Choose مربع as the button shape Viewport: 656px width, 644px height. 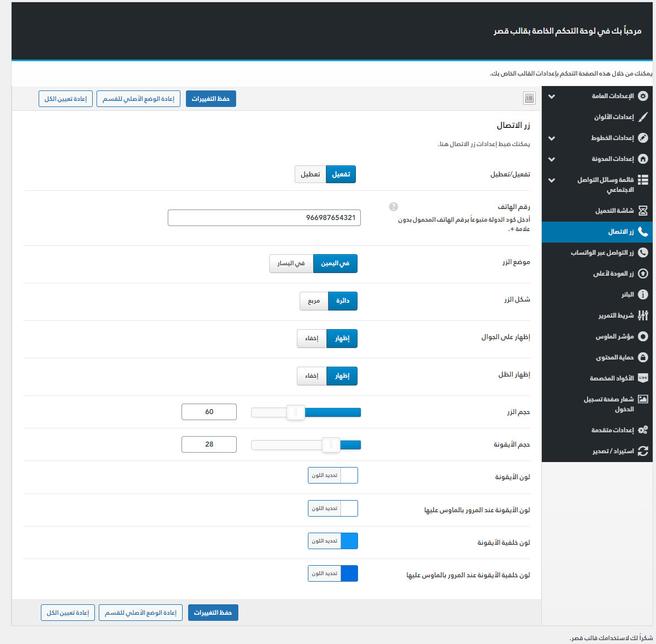314,301
